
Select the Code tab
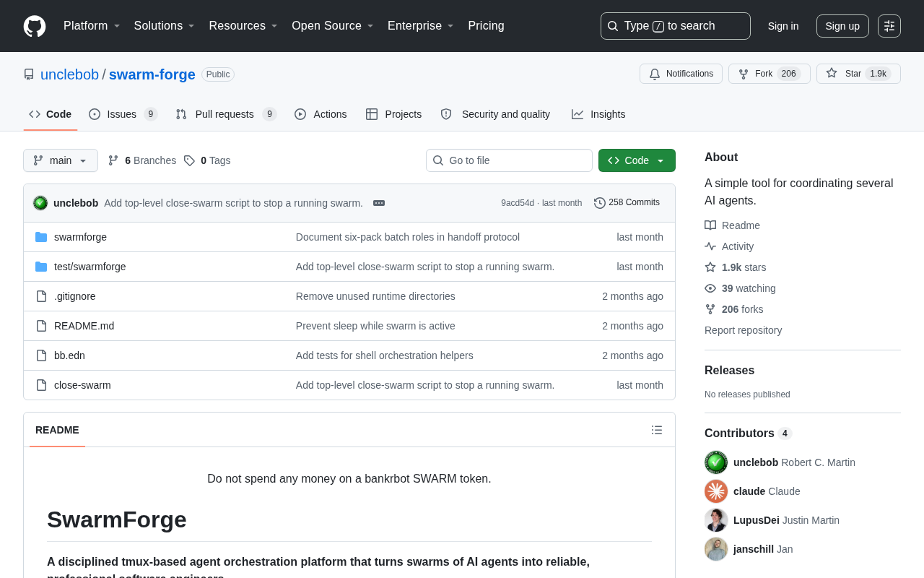(x=51, y=114)
